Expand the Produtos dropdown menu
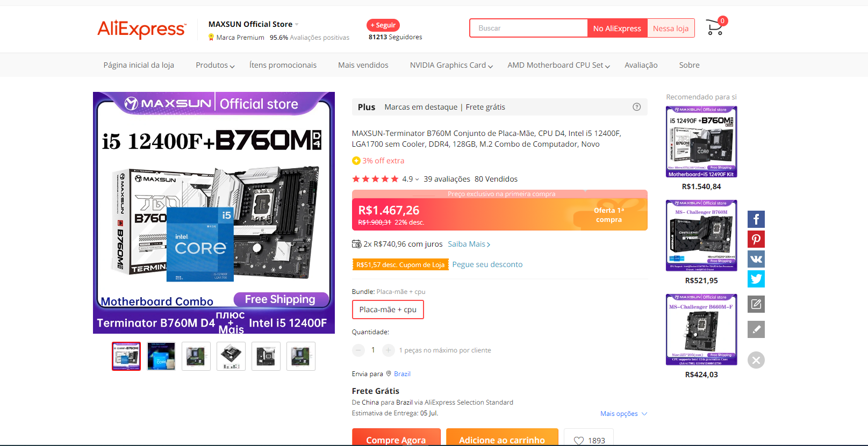The width and height of the screenshot is (868, 446). pos(215,65)
